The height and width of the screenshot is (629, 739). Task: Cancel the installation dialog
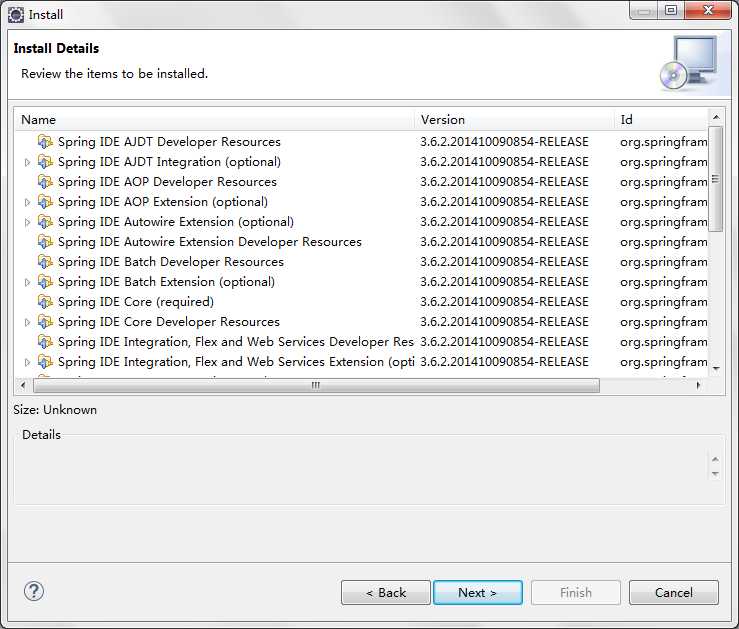pos(673,592)
